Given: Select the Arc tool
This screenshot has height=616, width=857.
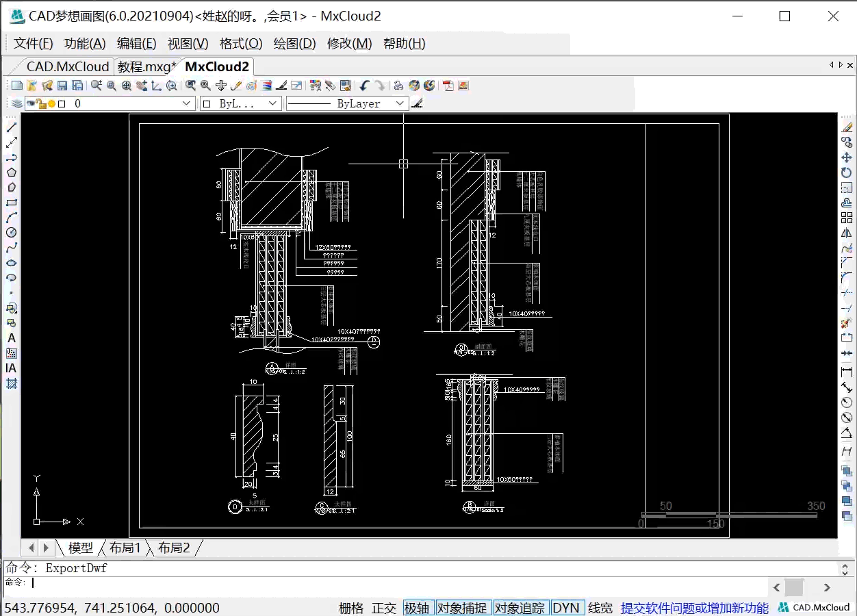Looking at the screenshot, I should point(12,218).
